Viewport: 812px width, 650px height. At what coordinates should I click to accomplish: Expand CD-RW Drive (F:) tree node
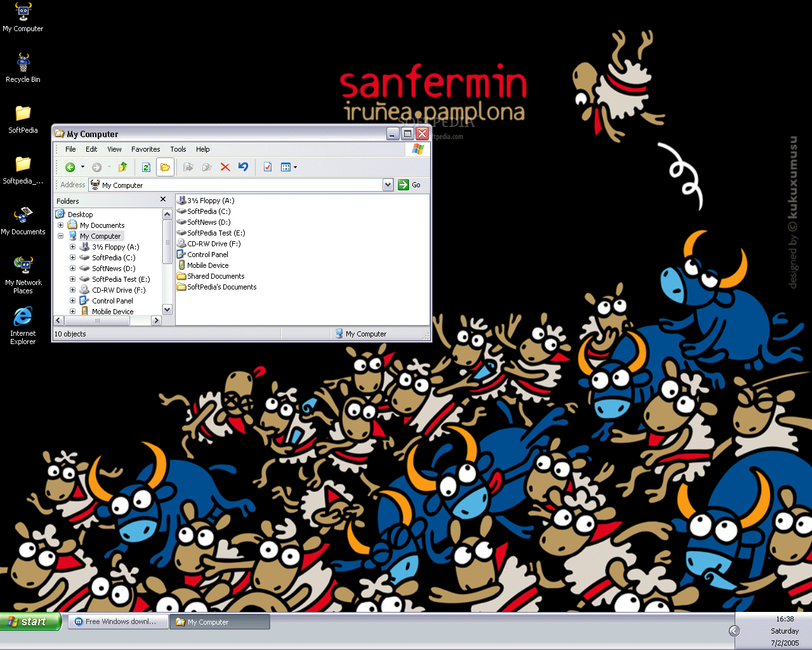72,289
